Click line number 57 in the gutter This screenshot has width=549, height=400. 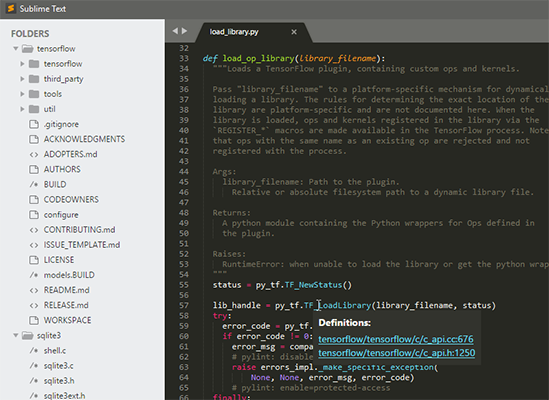pos(184,305)
